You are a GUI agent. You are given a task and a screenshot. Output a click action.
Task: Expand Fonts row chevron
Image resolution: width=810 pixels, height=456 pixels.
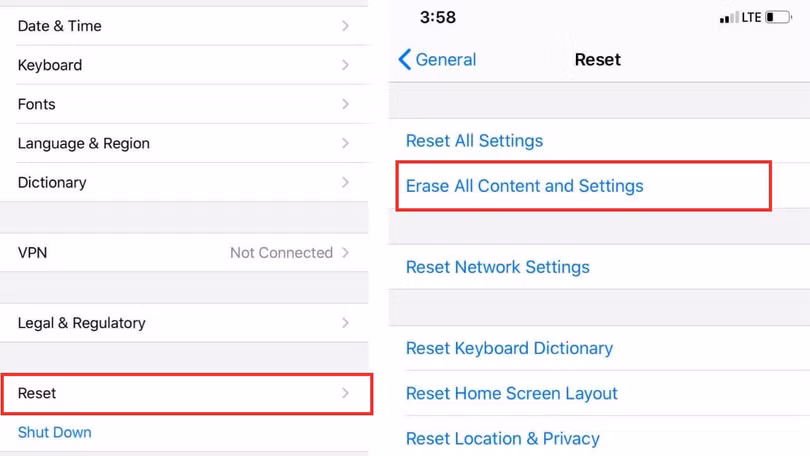[345, 104]
